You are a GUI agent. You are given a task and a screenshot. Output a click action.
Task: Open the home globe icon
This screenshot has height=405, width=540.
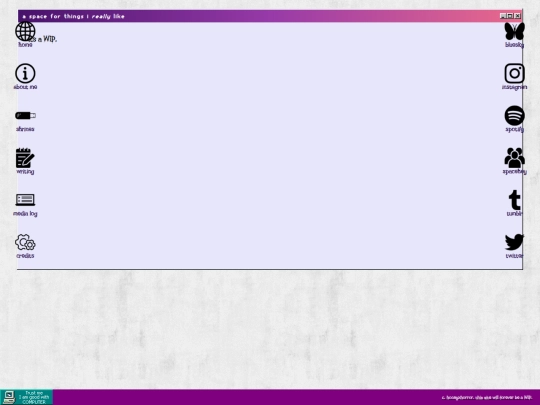25,31
